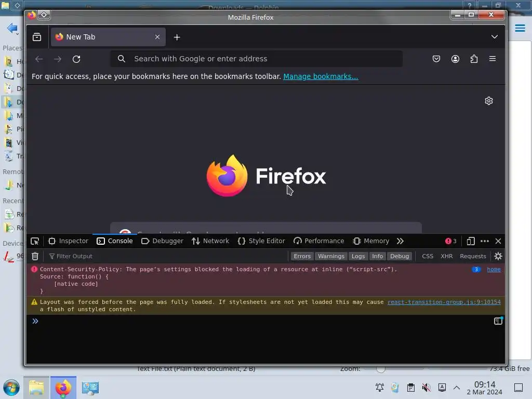Close the New Tab tab

pos(157,37)
